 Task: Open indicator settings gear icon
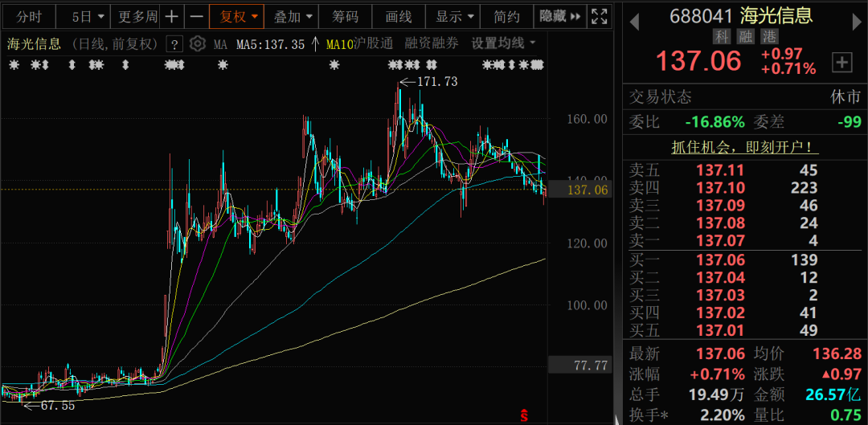tap(197, 44)
